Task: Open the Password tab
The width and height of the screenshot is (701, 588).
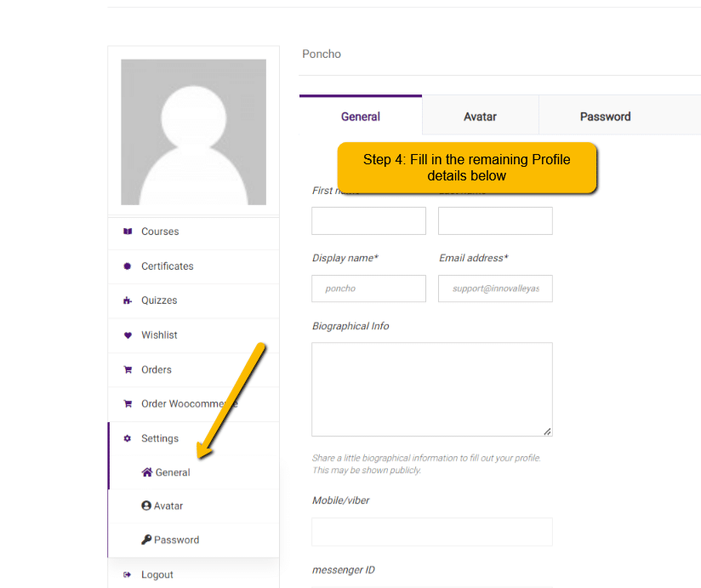Action: coord(605,117)
